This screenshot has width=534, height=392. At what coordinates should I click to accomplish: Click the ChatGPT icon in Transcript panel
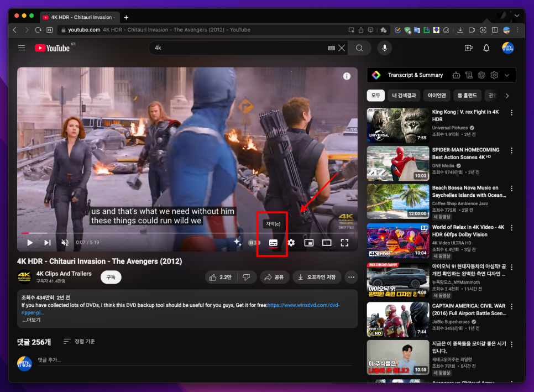click(x=481, y=75)
